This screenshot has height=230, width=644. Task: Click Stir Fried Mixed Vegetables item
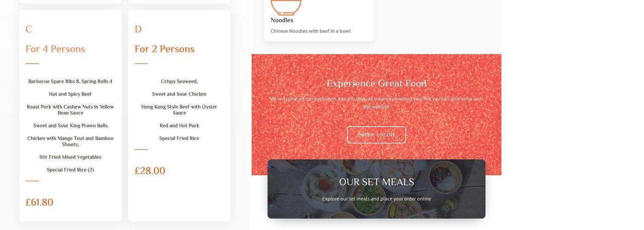(x=70, y=157)
